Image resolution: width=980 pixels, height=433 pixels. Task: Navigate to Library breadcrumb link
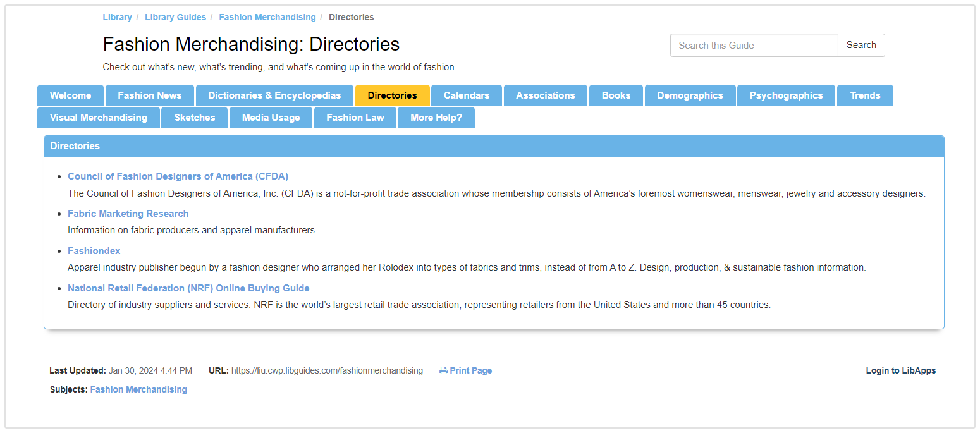(117, 17)
